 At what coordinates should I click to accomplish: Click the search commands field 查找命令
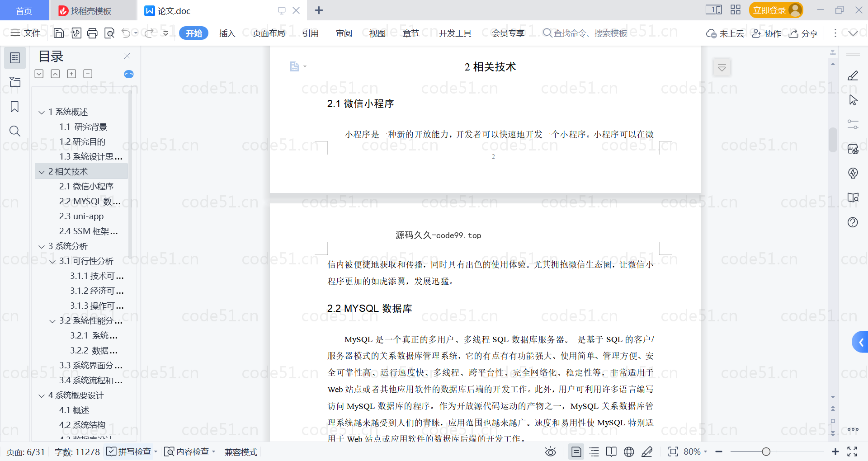pos(585,33)
